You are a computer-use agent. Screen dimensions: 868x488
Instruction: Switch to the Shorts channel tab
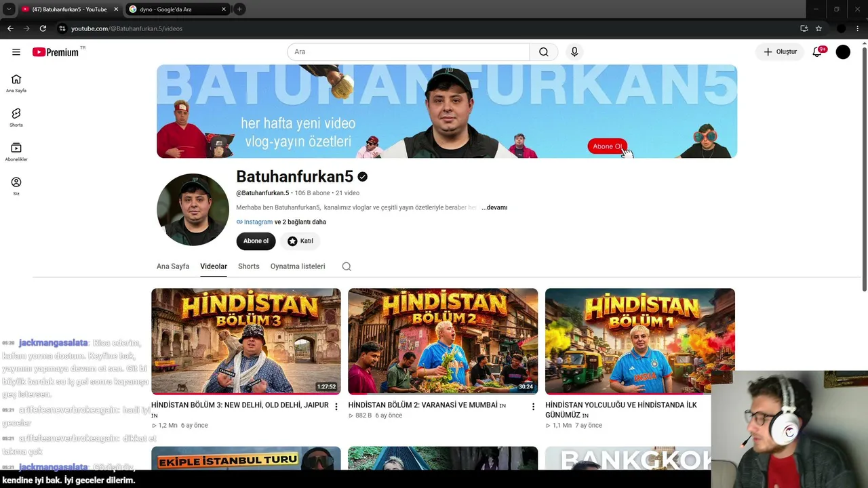coord(248,266)
